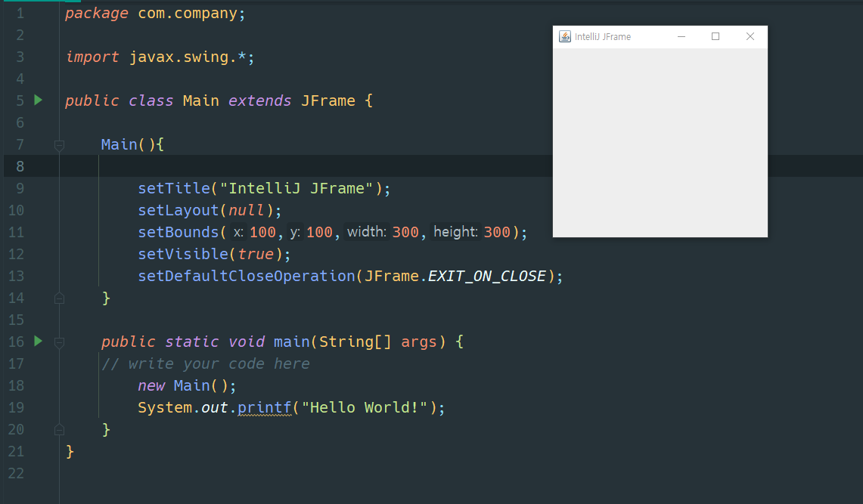Click the '// write your code here' comment
863x504 pixels.
tap(206, 364)
